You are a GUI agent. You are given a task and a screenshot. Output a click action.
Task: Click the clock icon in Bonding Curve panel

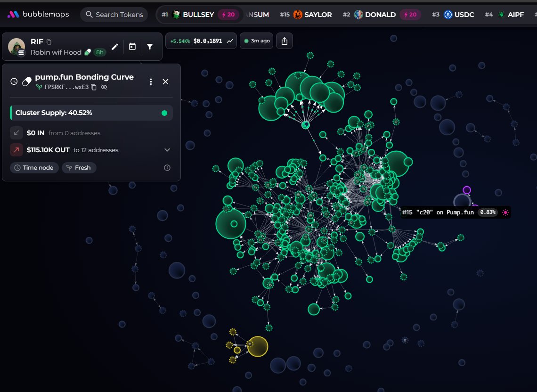pyautogui.click(x=14, y=82)
